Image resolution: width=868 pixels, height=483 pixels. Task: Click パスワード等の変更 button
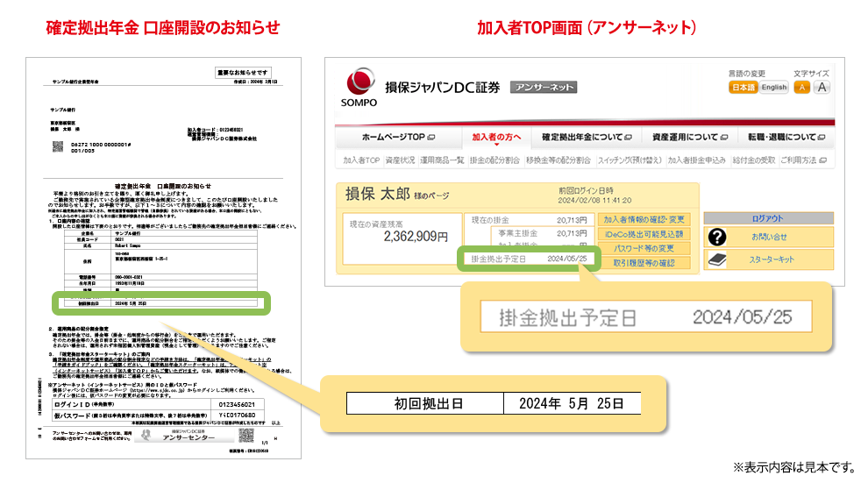(x=644, y=248)
